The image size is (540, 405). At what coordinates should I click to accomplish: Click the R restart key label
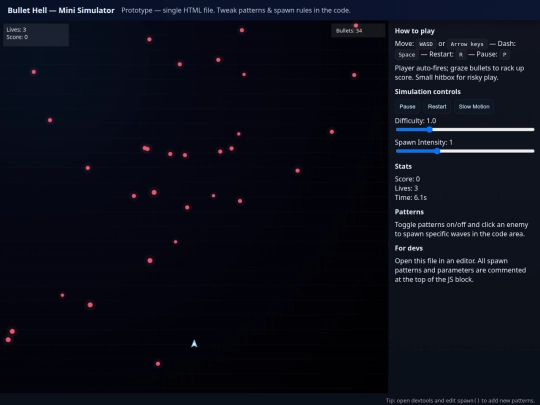click(461, 55)
